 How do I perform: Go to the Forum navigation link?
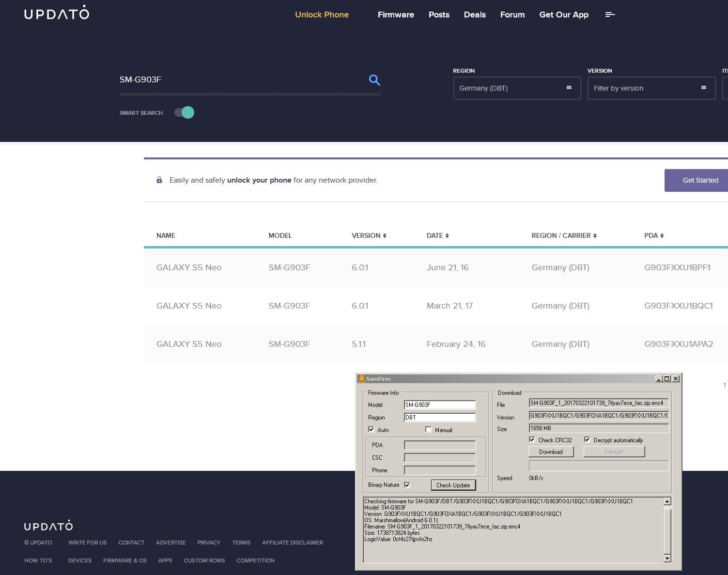[x=512, y=15]
